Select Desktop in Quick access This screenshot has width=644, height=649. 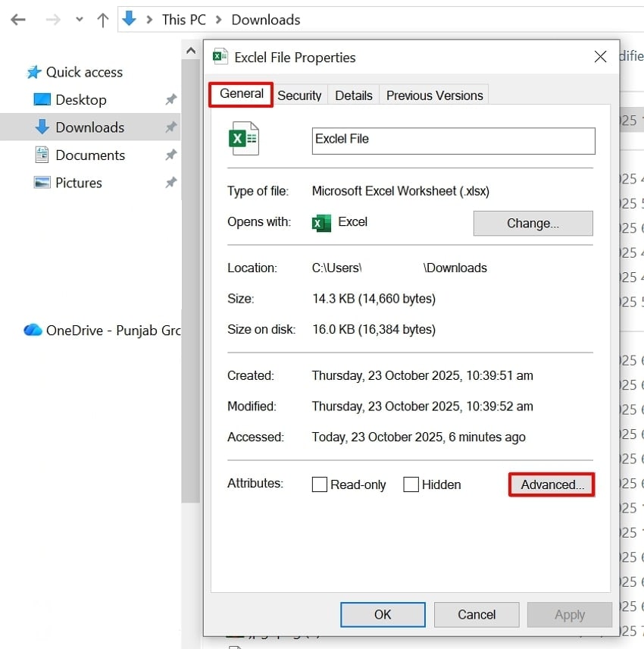[81, 100]
